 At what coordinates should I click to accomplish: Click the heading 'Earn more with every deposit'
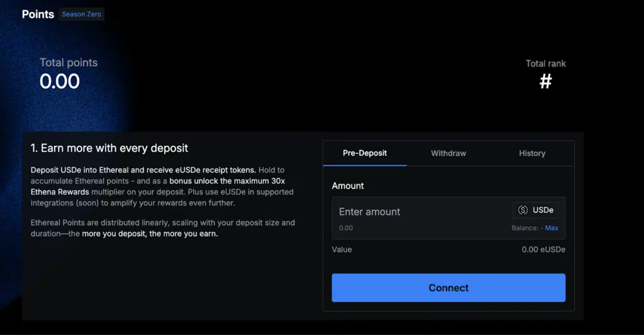pyautogui.click(x=109, y=148)
